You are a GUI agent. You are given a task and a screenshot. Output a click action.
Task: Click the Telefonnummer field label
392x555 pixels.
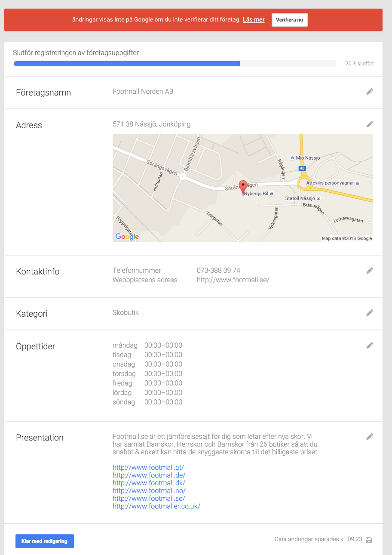pos(137,270)
